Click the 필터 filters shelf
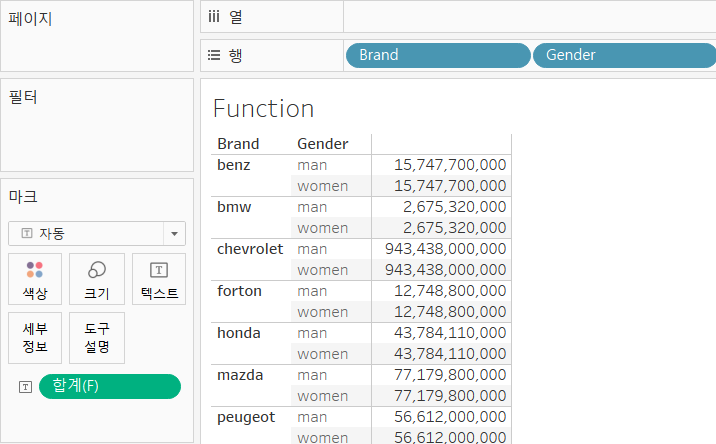 [97, 125]
